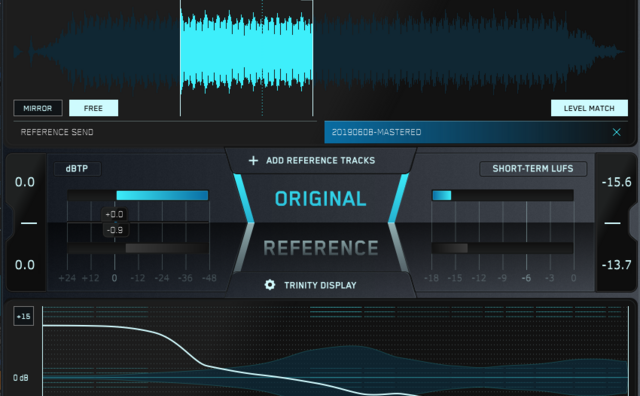Click ADD REFERENCE TRACKS label
The height and width of the screenshot is (396, 640).
320,160
